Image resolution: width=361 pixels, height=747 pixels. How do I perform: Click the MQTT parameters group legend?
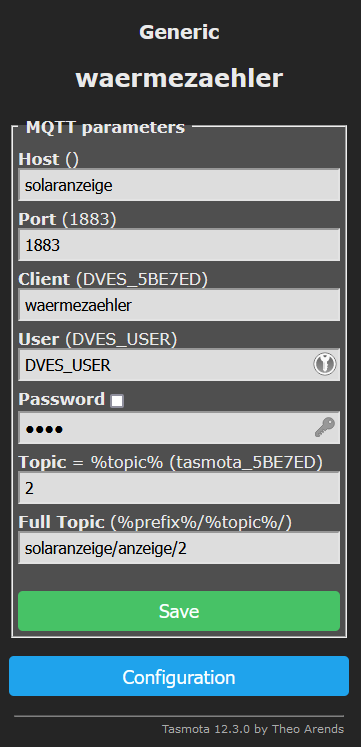[105, 127]
